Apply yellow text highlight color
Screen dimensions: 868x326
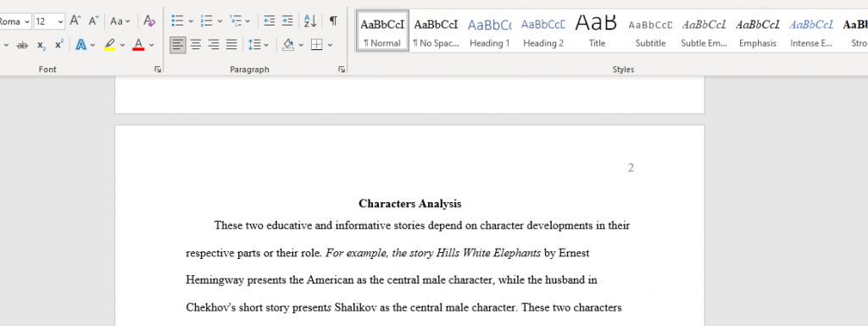[109, 45]
